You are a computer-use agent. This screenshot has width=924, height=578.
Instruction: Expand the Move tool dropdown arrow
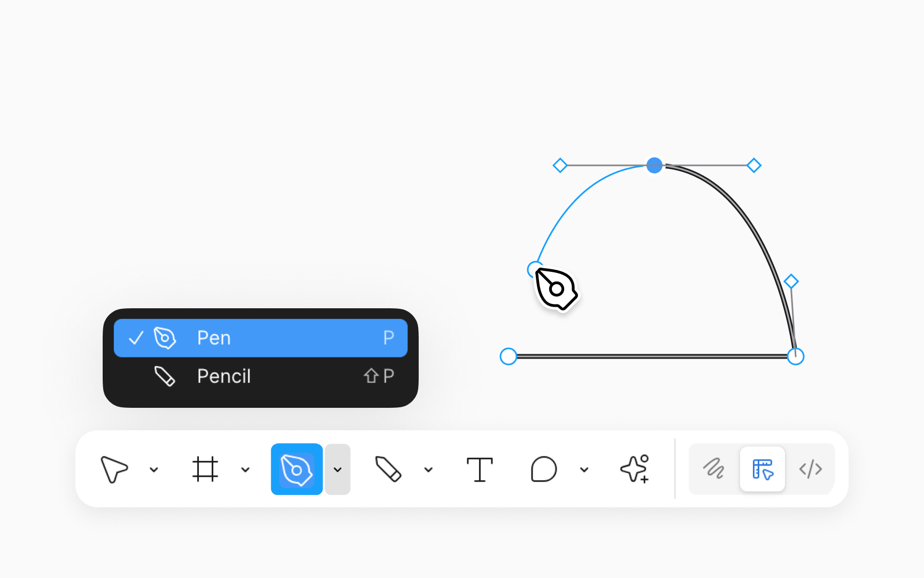155,469
